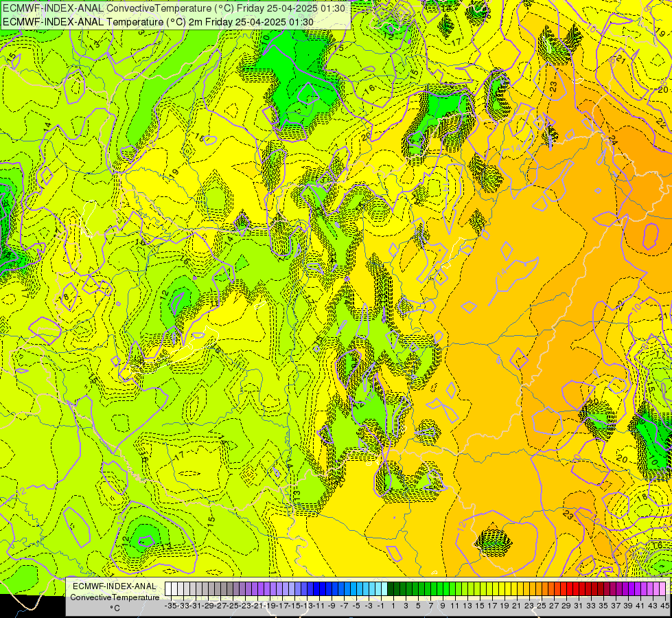The width and height of the screenshot is (672, 618).
Task: Click the legend's ECMWF-INDEX-ANAL label
Action: coord(115,586)
